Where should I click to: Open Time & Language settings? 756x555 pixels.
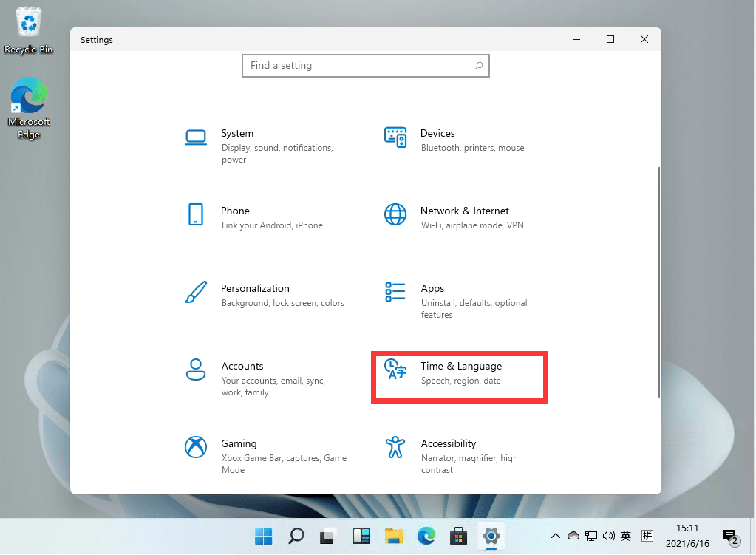point(460,377)
